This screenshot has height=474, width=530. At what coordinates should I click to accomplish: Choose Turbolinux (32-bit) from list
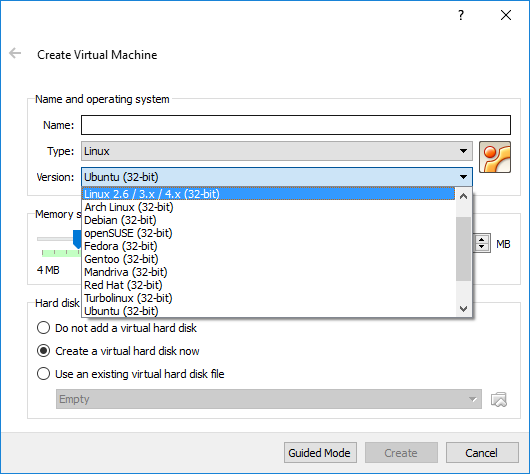(268, 298)
